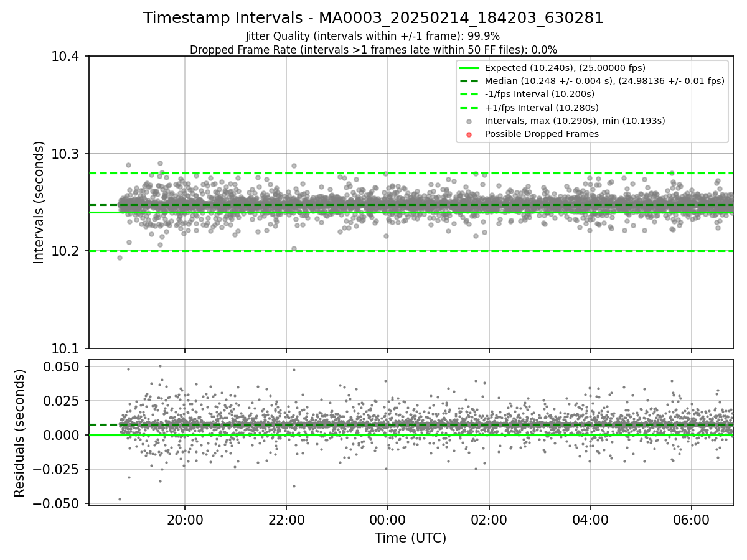Click the 'Jitter Quality' subtitle line
Image resolution: width=747 pixels, height=560 pixels.
(x=374, y=36)
